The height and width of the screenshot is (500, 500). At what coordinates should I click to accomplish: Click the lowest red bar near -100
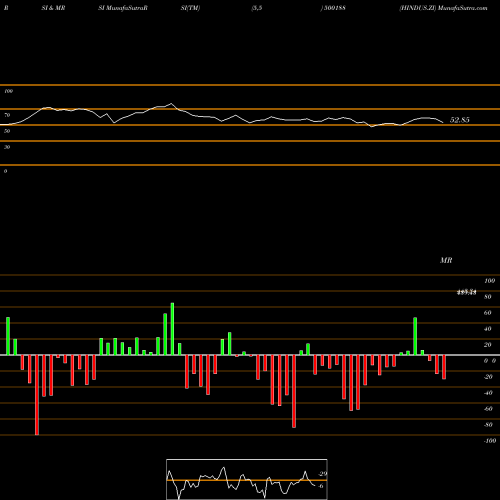(37, 395)
